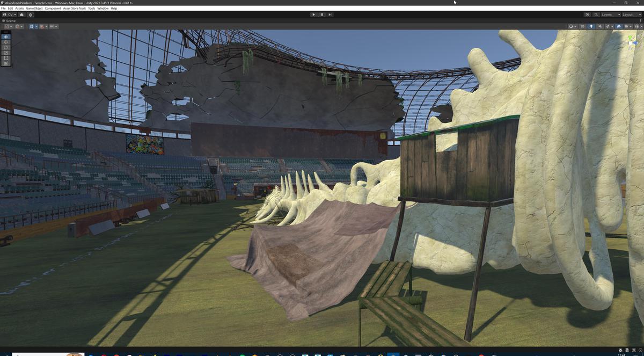Switch to the Scene tab

click(10, 20)
